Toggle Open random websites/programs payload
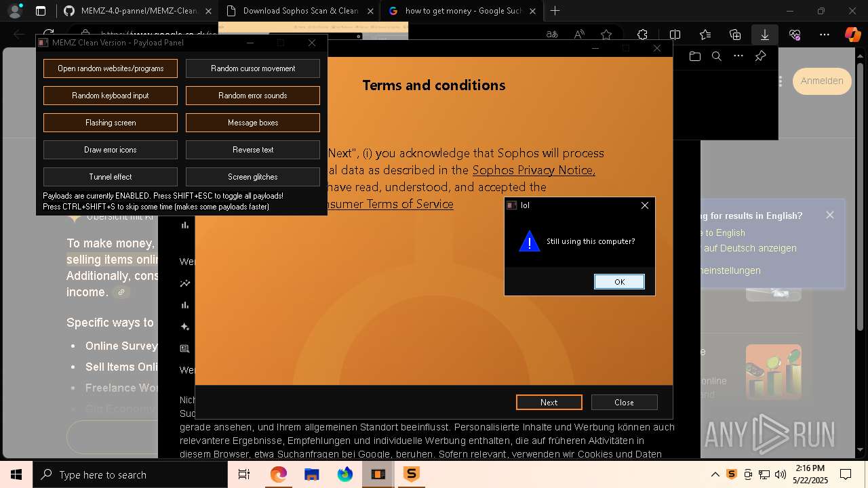The height and width of the screenshot is (488, 868). (x=111, y=68)
